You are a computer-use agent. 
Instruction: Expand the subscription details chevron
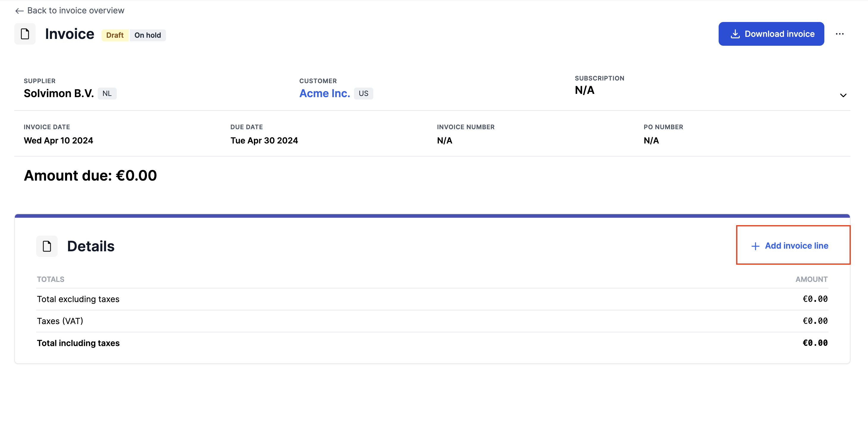[843, 95]
